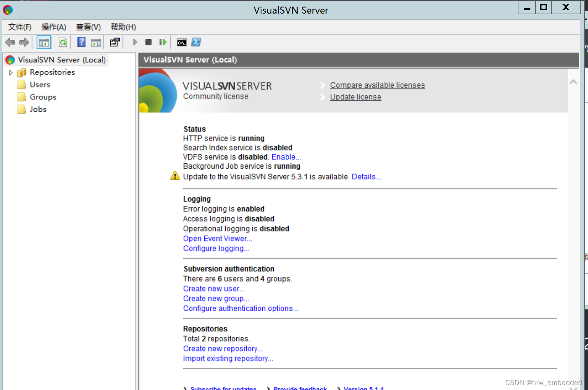Click the Stop service square icon
Image resolution: width=588 pixels, height=390 pixels.
[149, 42]
